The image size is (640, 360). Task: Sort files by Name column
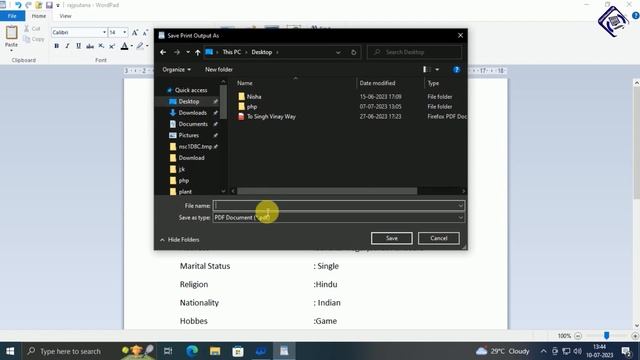tap(244, 83)
